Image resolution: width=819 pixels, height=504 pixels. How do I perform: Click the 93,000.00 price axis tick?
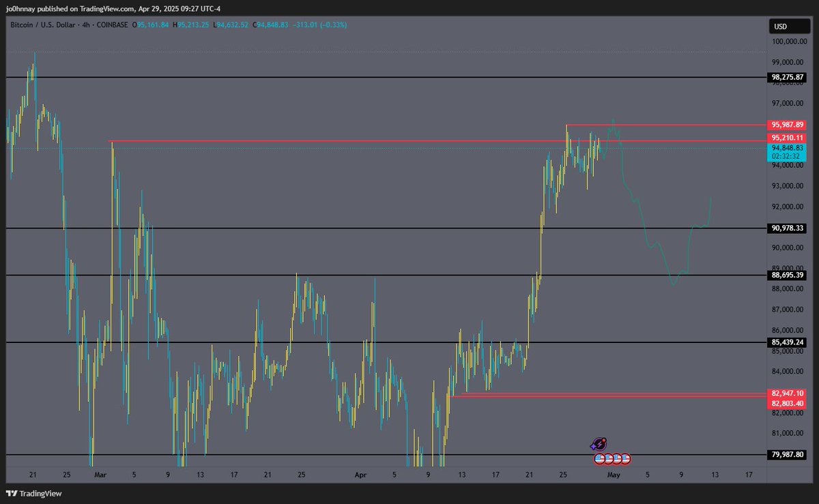(x=789, y=186)
